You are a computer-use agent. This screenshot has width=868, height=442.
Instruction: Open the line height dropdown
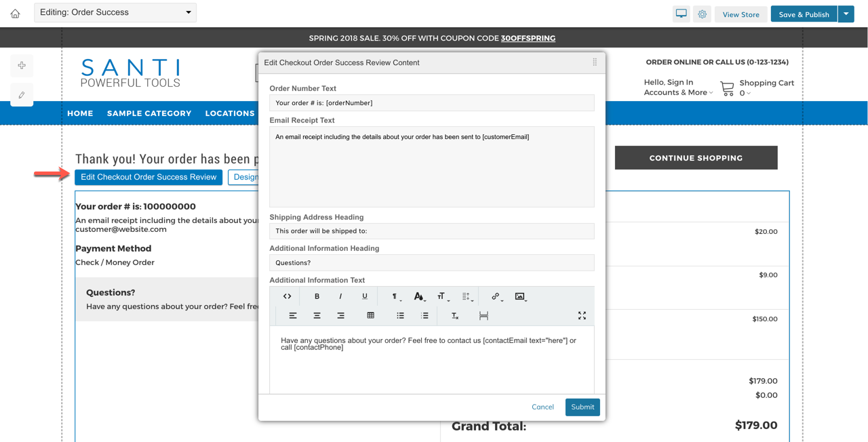(467, 296)
